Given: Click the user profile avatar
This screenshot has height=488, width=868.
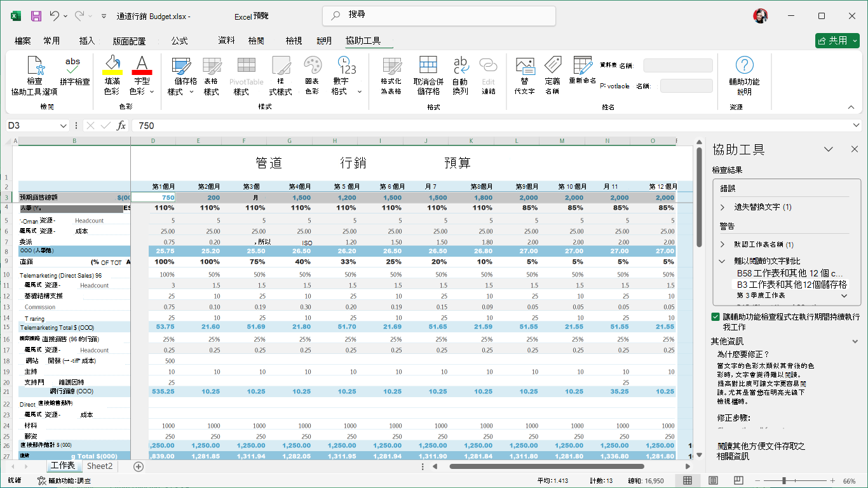Looking at the screenshot, I should click(761, 16).
